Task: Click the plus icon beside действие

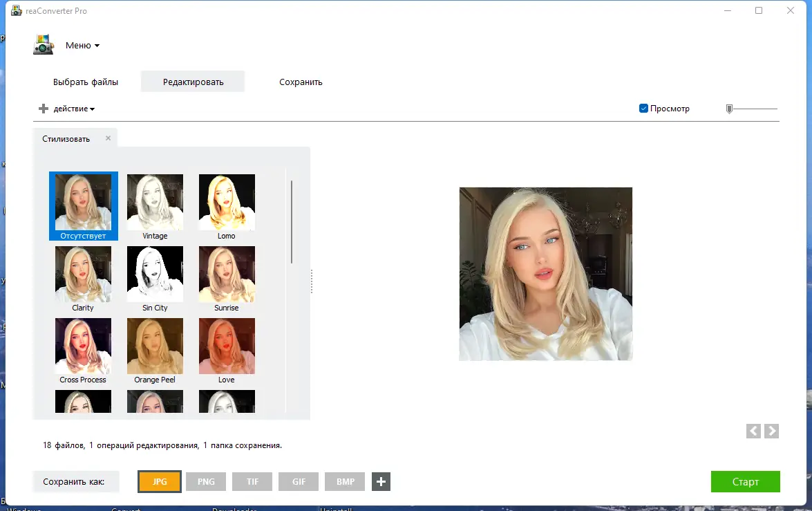Action: click(44, 109)
